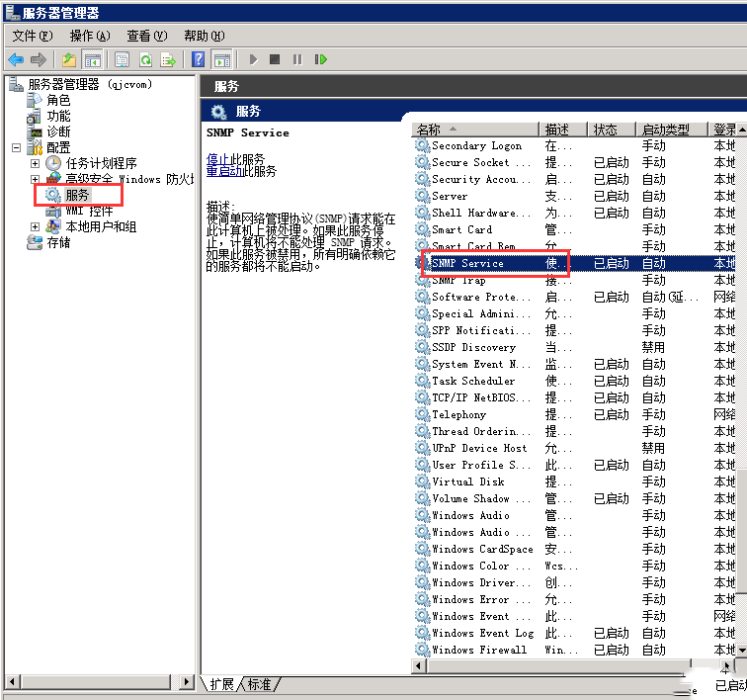This screenshot has height=700, width=747.
Task: Open the 文件(F) menu
Action: pyautogui.click(x=33, y=36)
